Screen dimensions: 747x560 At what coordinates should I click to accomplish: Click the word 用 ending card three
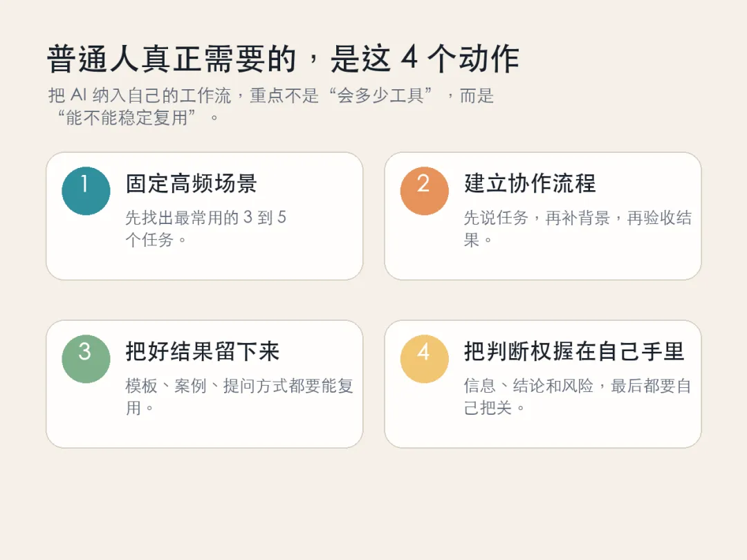click(133, 408)
